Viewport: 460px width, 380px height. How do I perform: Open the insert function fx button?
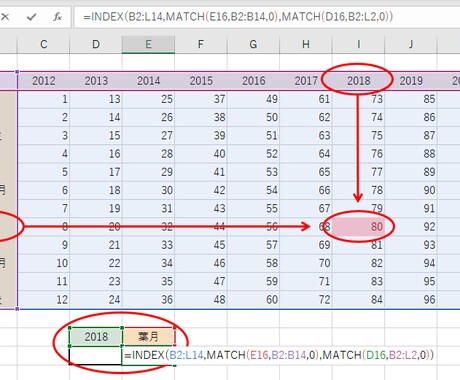click(57, 17)
